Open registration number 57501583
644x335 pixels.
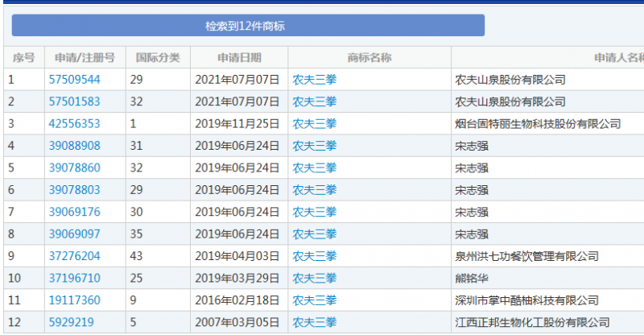[74, 101]
